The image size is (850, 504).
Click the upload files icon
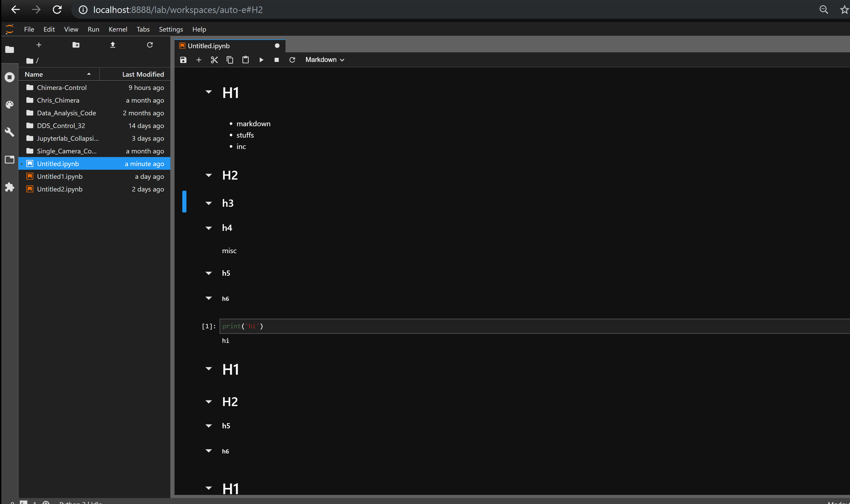pyautogui.click(x=113, y=45)
